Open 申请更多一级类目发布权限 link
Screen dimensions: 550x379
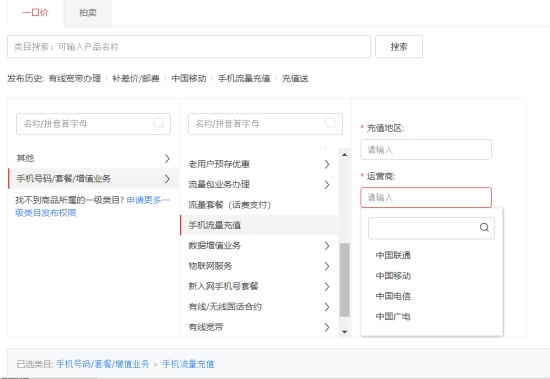[x=93, y=206]
